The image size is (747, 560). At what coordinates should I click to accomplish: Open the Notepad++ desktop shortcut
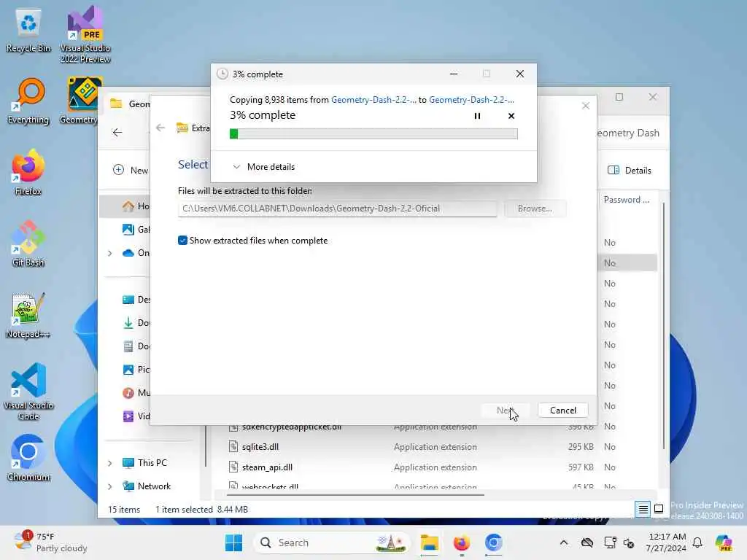pyautogui.click(x=28, y=316)
